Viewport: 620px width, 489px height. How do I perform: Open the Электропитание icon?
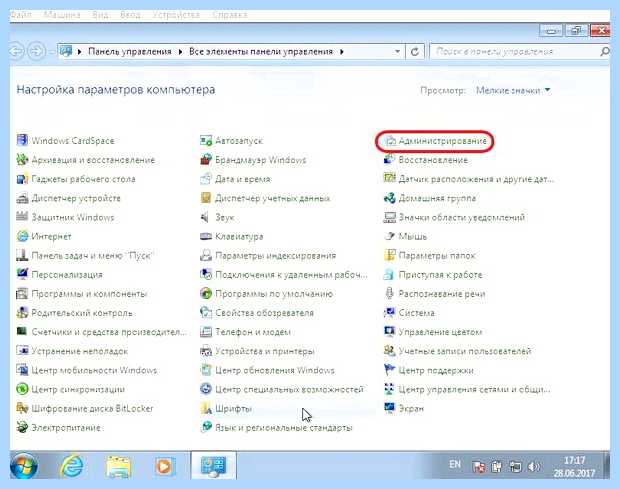pos(22,427)
